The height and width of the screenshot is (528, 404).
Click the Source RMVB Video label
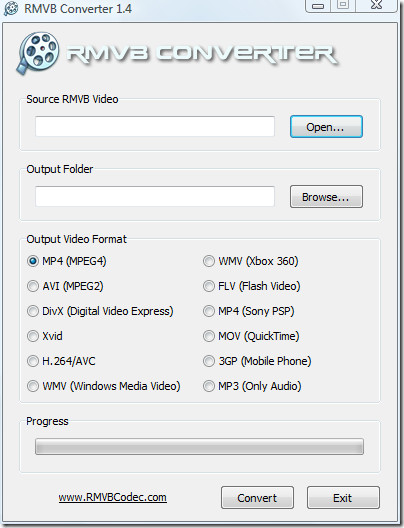[x=72, y=99]
